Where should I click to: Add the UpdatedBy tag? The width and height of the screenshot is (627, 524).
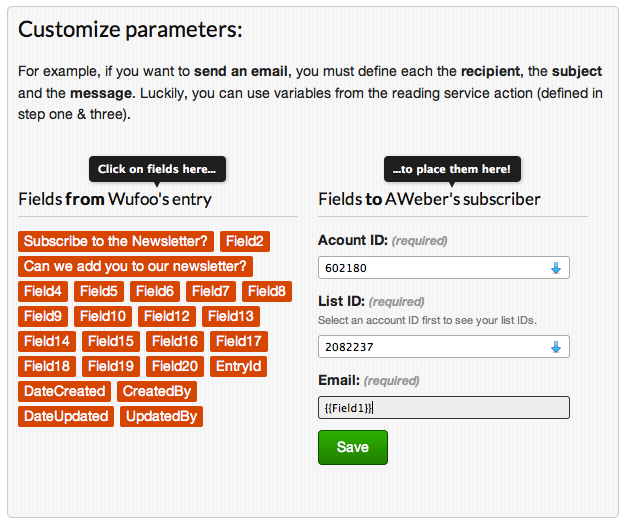(x=161, y=416)
